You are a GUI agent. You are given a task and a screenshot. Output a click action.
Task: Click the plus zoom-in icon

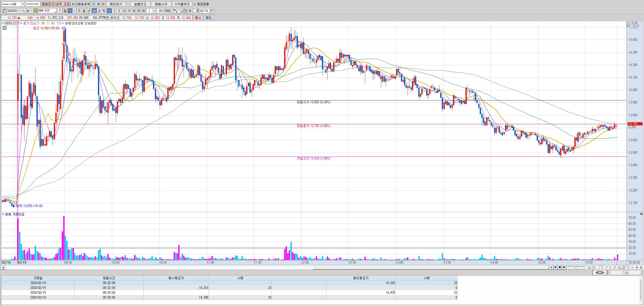[637, 267]
